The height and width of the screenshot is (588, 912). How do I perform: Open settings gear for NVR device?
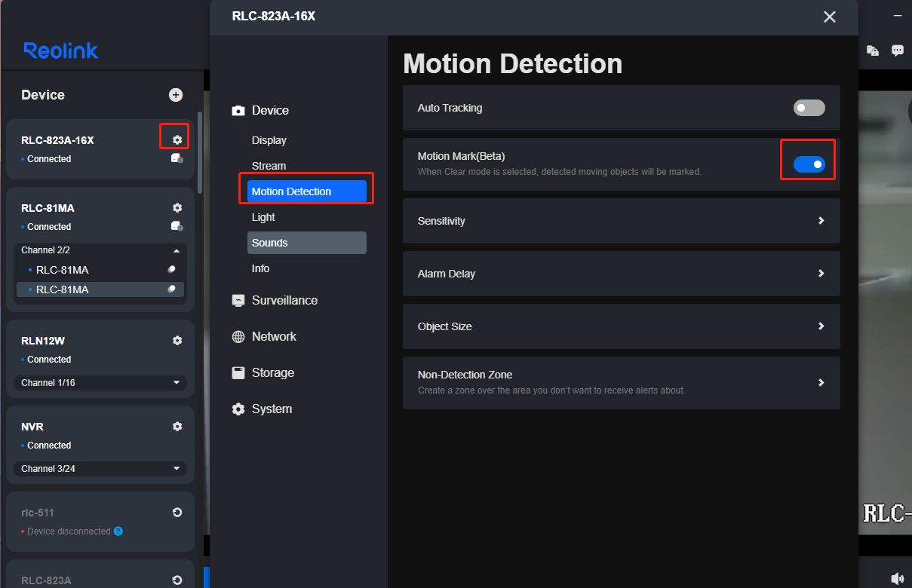point(177,426)
